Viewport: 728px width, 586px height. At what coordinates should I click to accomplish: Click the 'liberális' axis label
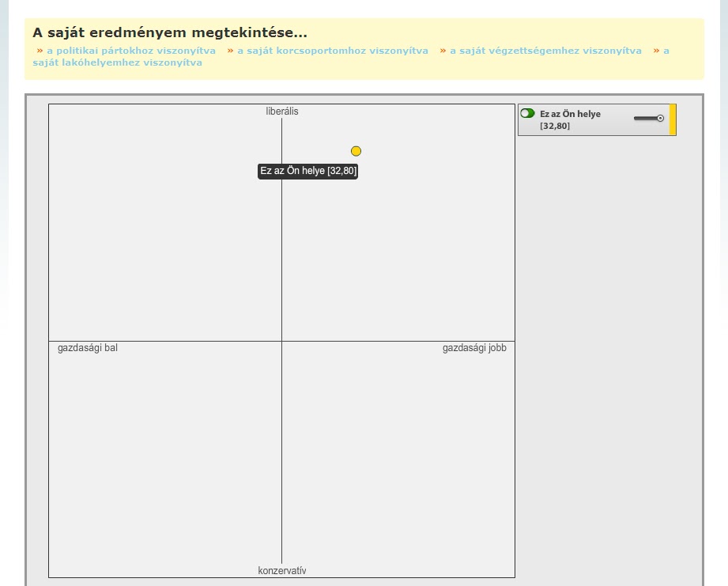click(282, 112)
